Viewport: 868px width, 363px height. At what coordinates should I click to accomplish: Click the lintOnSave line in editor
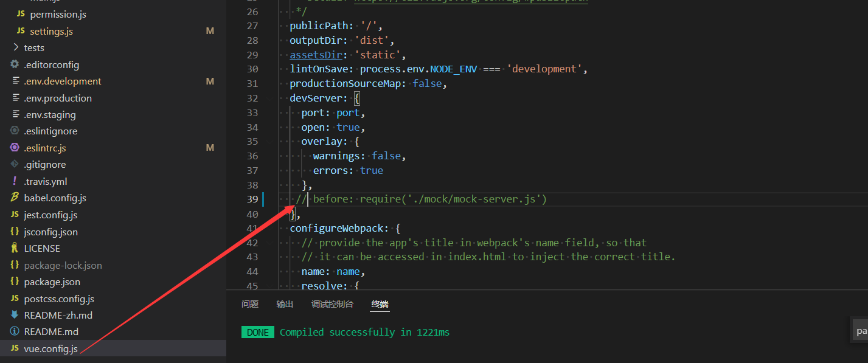pos(439,69)
